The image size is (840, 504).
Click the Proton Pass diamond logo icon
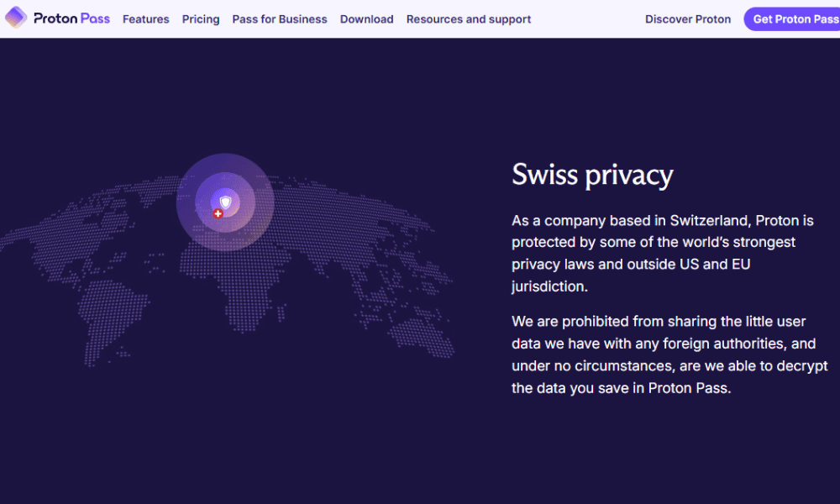tap(16, 18)
